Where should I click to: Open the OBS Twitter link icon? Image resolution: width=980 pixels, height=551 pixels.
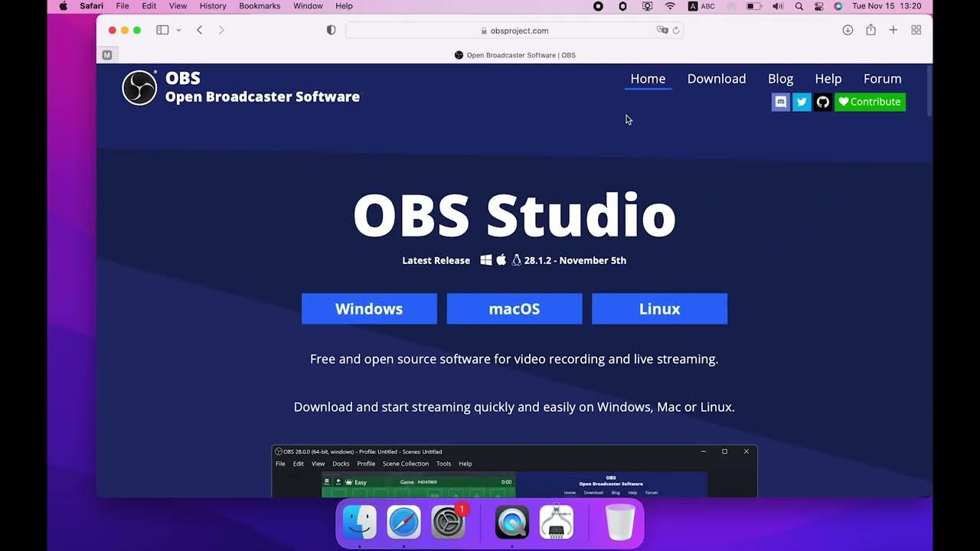tap(802, 102)
